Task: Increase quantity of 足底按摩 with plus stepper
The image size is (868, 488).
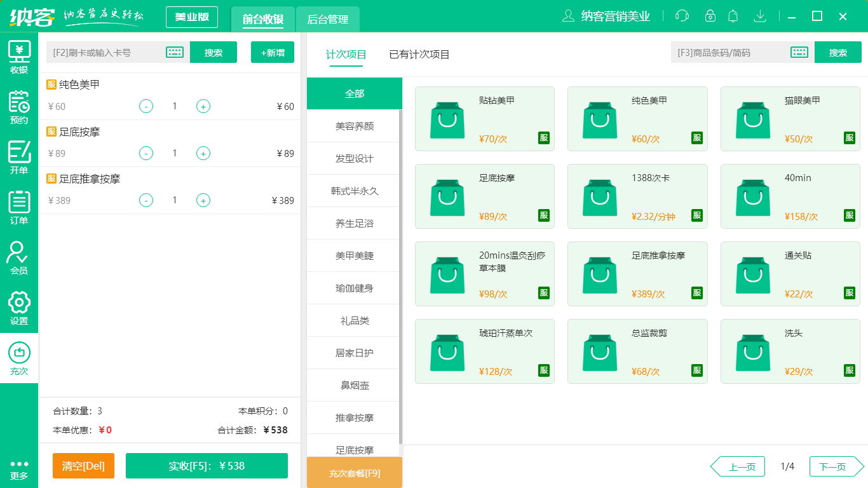Action: pos(203,153)
